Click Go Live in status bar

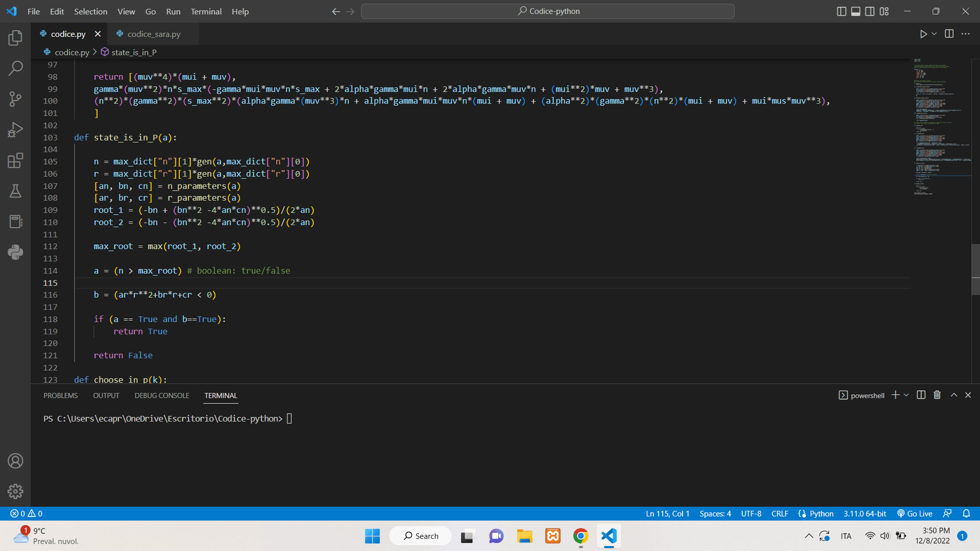point(915,514)
